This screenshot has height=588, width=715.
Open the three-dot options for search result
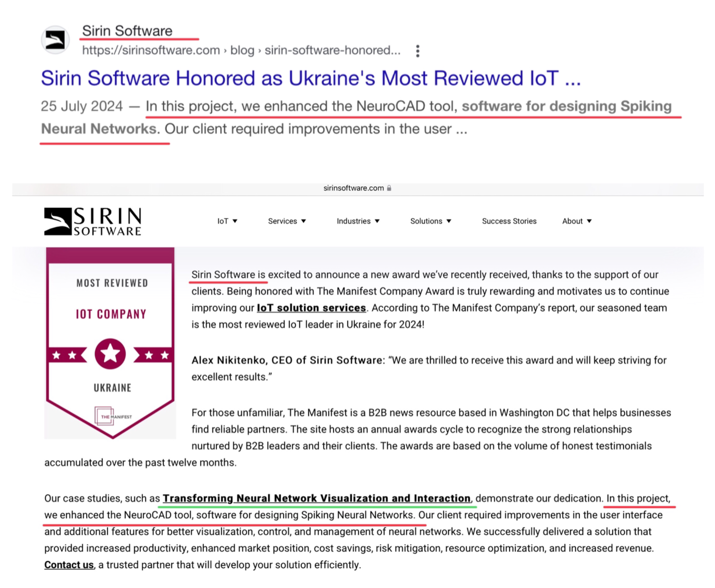tap(418, 51)
